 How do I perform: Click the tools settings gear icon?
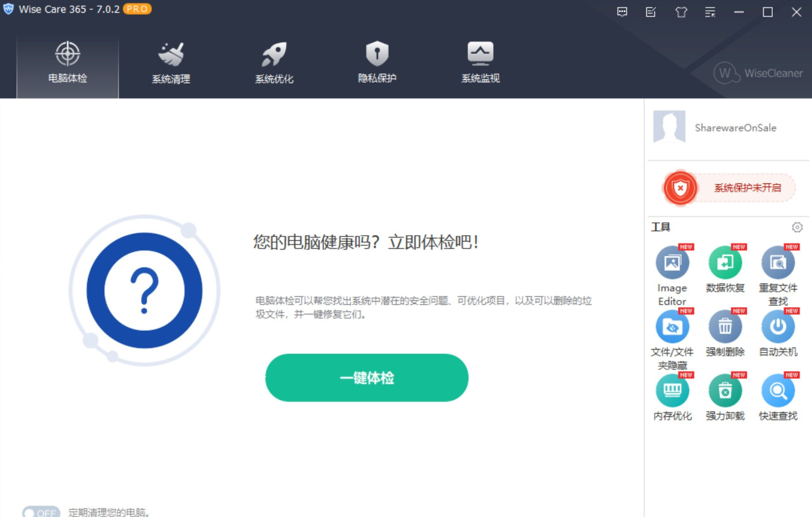(797, 227)
